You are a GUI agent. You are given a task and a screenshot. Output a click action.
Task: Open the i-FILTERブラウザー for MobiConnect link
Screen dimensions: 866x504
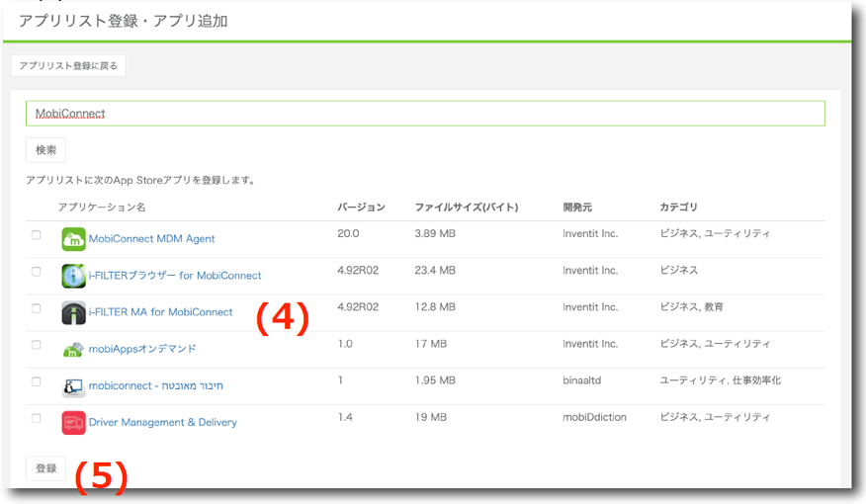175,276
